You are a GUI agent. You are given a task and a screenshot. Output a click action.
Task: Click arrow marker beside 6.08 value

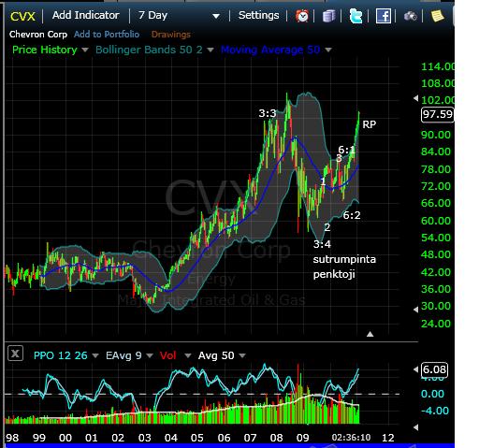click(x=415, y=369)
